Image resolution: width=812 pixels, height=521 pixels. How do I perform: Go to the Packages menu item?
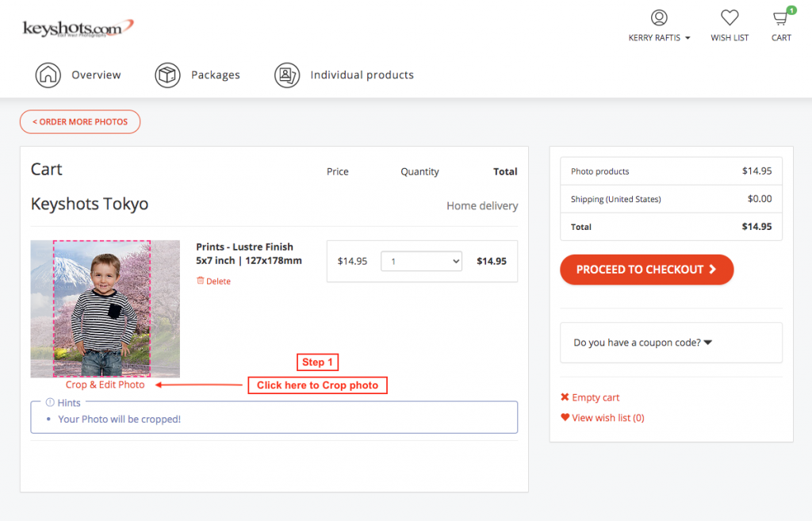(215, 75)
